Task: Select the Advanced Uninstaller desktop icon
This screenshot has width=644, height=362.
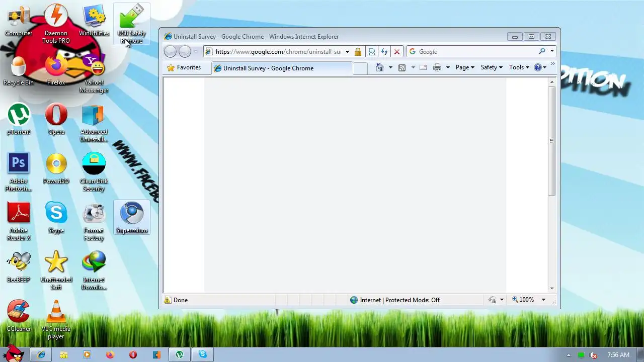Action: [x=94, y=123]
